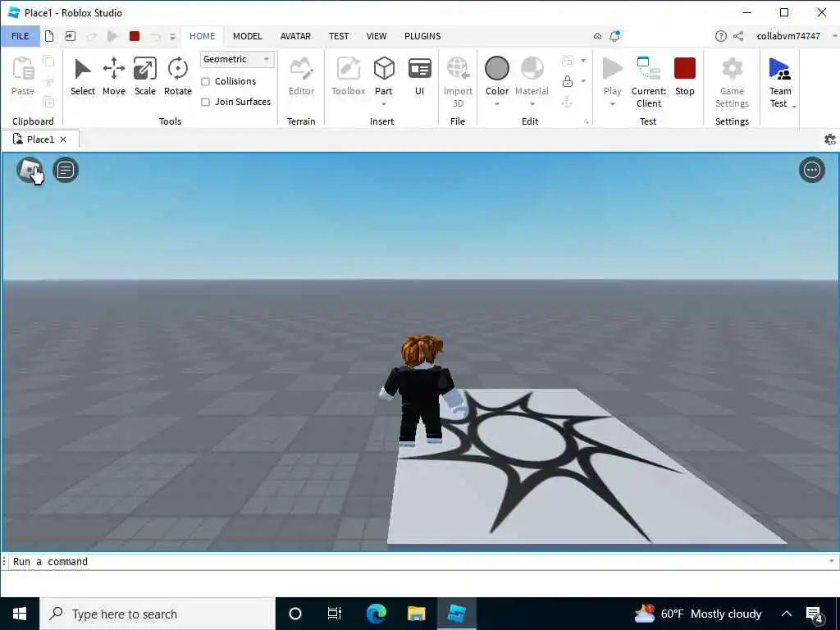Switch to the PLUGINS tab
The width and height of the screenshot is (840, 630).
coord(422,36)
